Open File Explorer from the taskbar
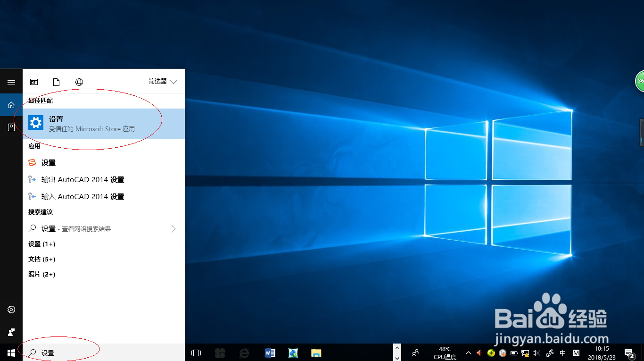The height and width of the screenshot is (361, 644). [316, 353]
